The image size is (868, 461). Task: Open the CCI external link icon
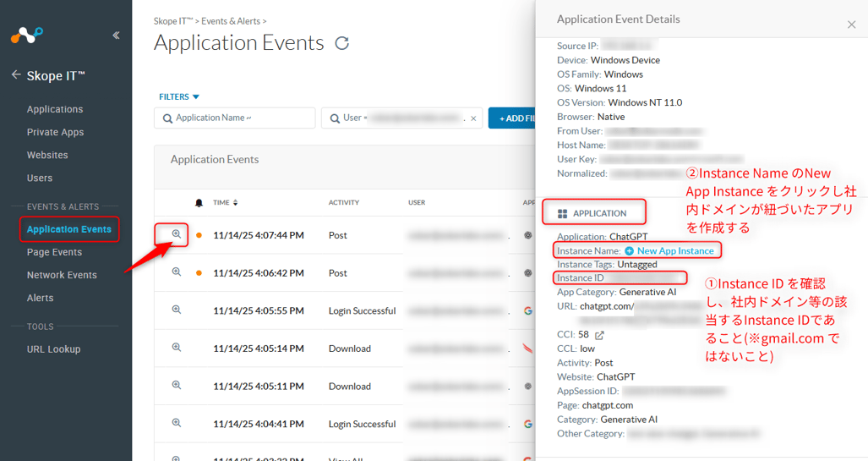pyautogui.click(x=599, y=335)
